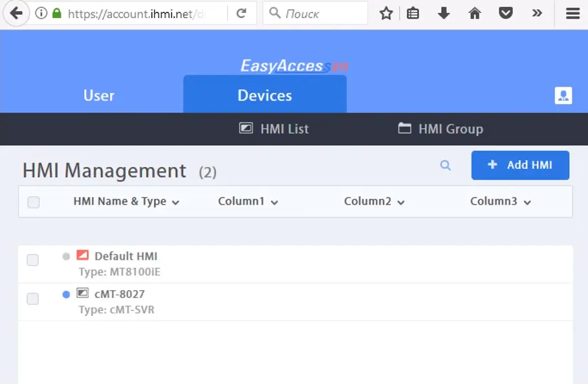Click the gray status dot of Default HMI
The width and height of the screenshot is (588, 384).
coord(66,256)
